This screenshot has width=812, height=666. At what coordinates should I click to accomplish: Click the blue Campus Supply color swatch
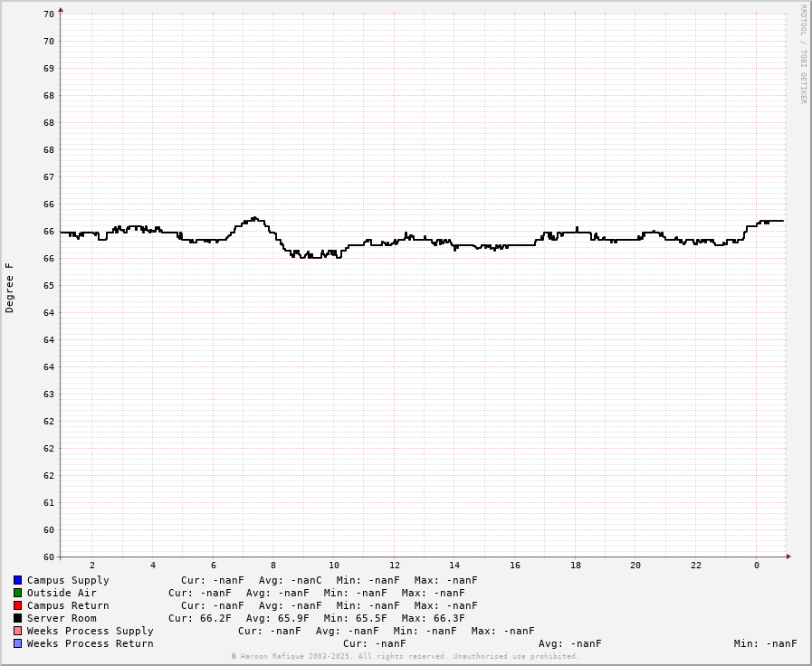pos(17,580)
